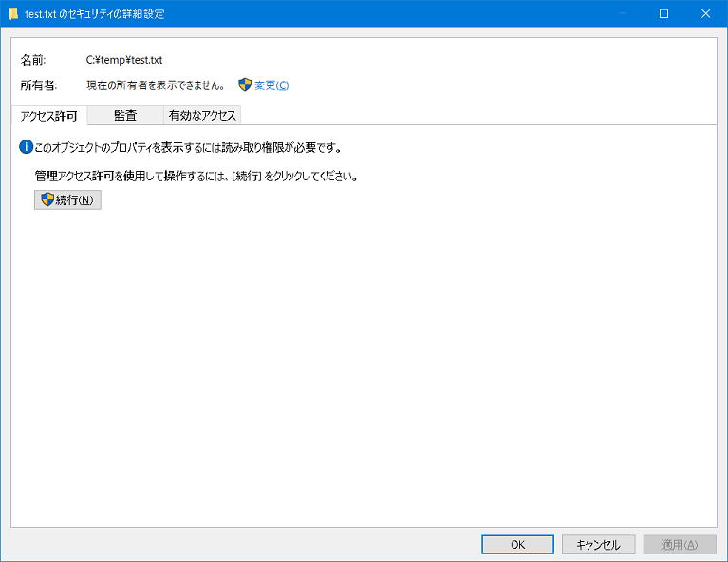This screenshot has height=562, width=728.
Task: Click the folder icon in the title bar
Action: click(x=13, y=13)
